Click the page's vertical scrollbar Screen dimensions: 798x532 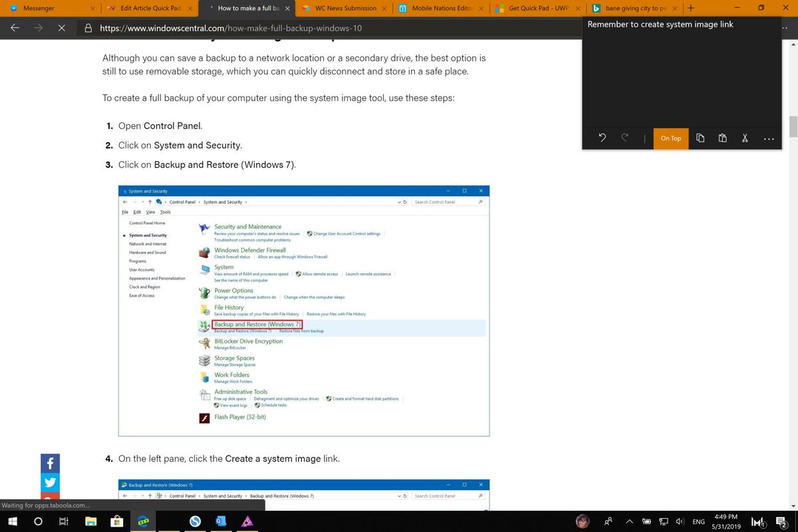coord(792,125)
